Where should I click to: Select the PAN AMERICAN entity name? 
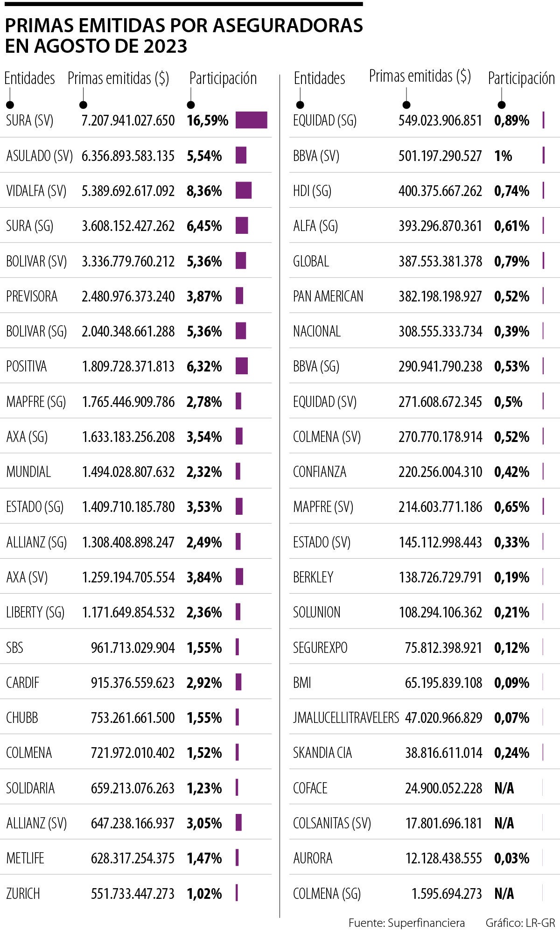click(328, 296)
